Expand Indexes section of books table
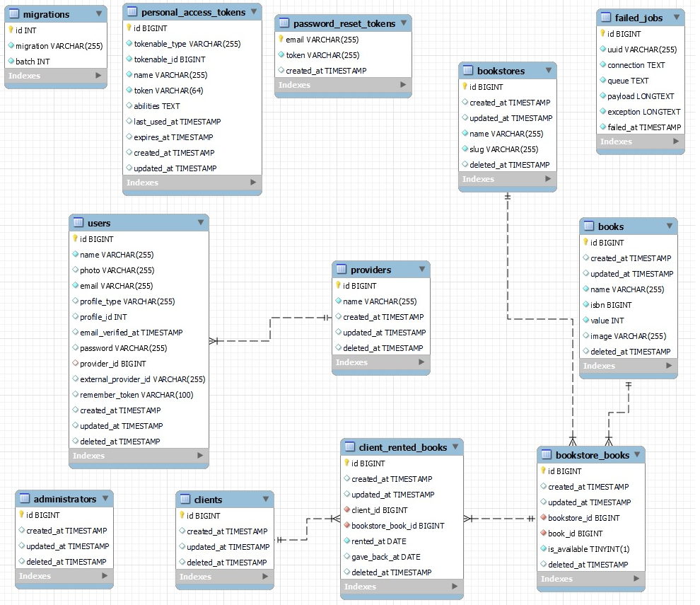Image resolution: width=700 pixels, height=605 pixels. point(669,366)
